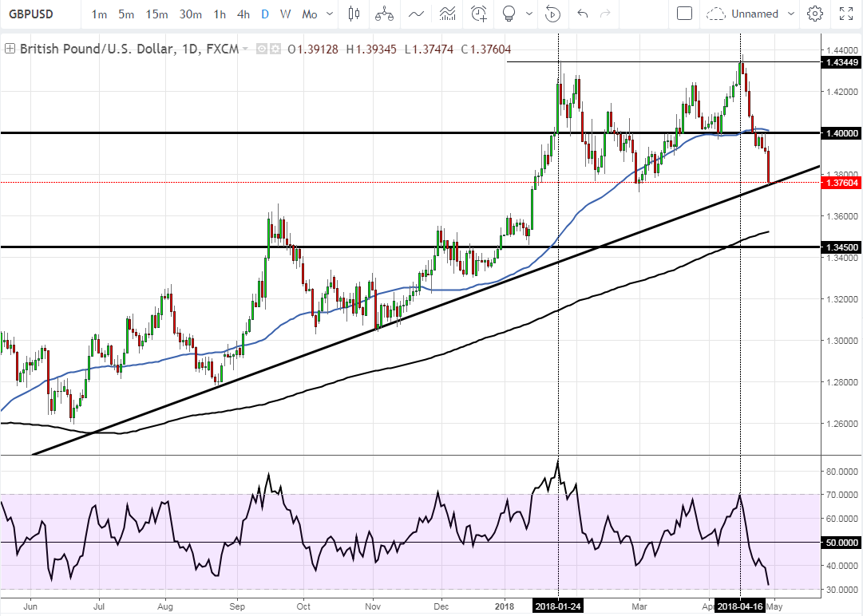Click the 1.43449 price label
863x616 pixels.
click(x=839, y=62)
